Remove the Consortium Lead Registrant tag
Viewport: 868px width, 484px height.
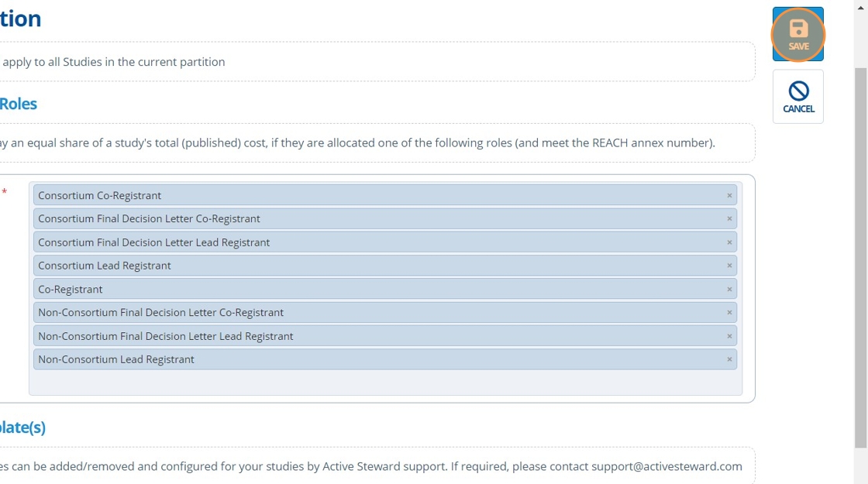click(x=729, y=266)
